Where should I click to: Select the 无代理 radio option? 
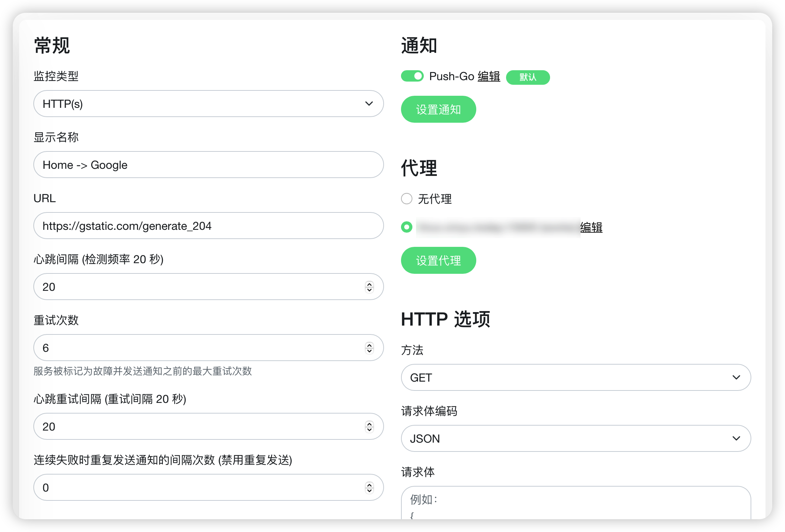tap(407, 199)
